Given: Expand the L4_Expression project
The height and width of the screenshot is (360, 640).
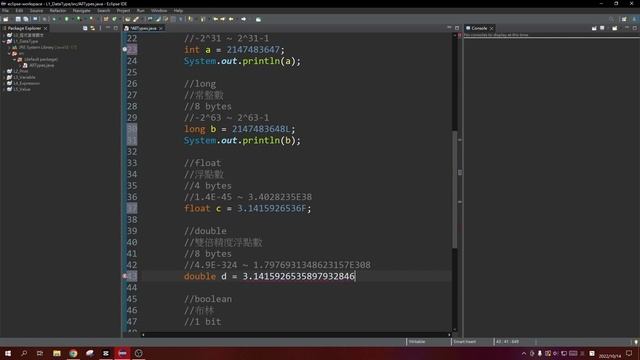Looking at the screenshot, I should coord(4,83).
